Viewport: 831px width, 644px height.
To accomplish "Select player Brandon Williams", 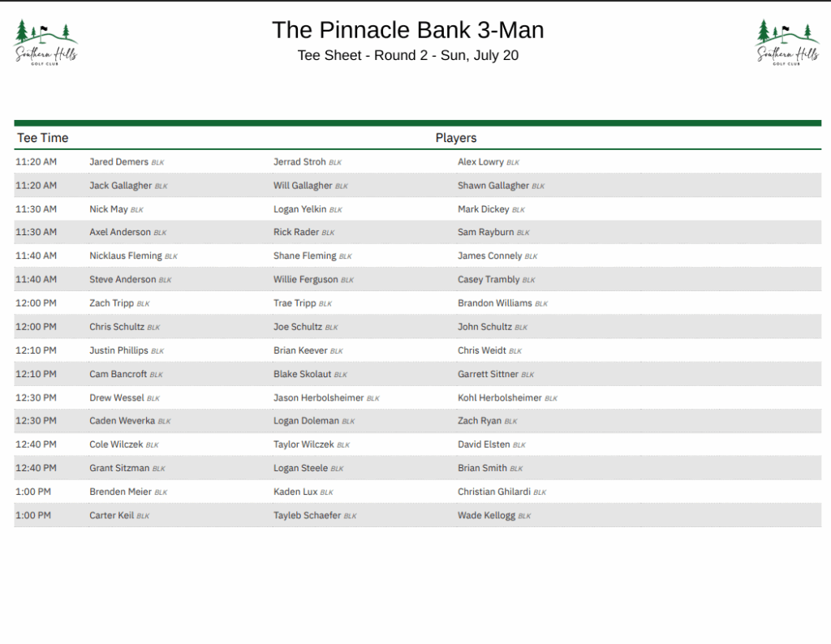I will pos(494,303).
